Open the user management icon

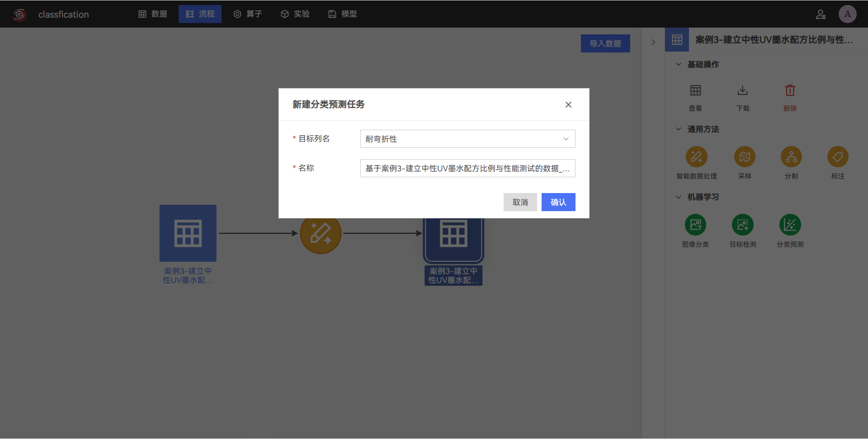tap(821, 14)
